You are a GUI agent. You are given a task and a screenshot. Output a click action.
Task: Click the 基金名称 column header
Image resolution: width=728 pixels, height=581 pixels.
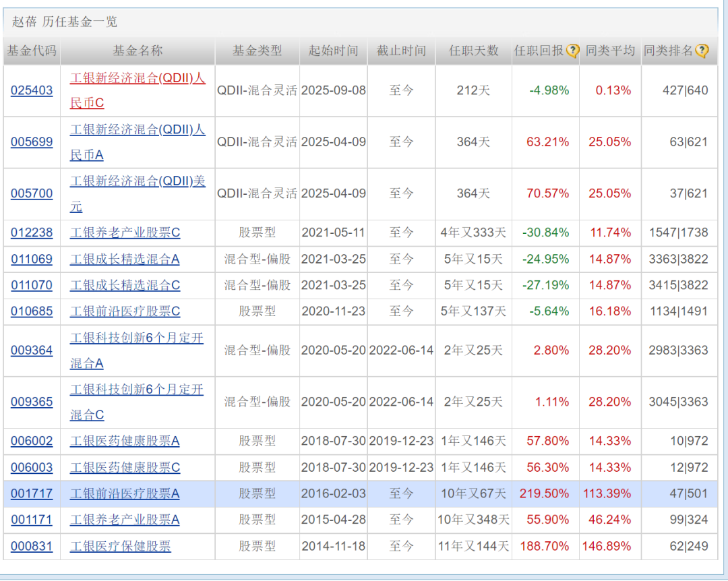(x=138, y=51)
